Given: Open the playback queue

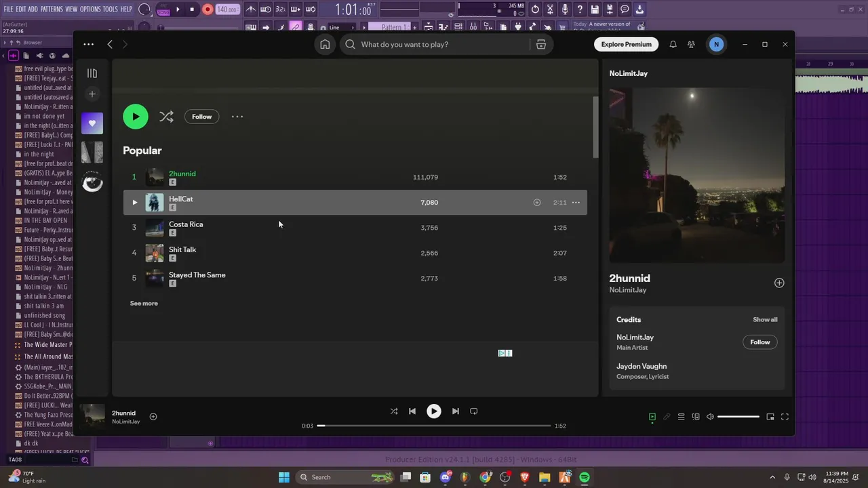Looking at the screenshot, I should pos(682,417).
